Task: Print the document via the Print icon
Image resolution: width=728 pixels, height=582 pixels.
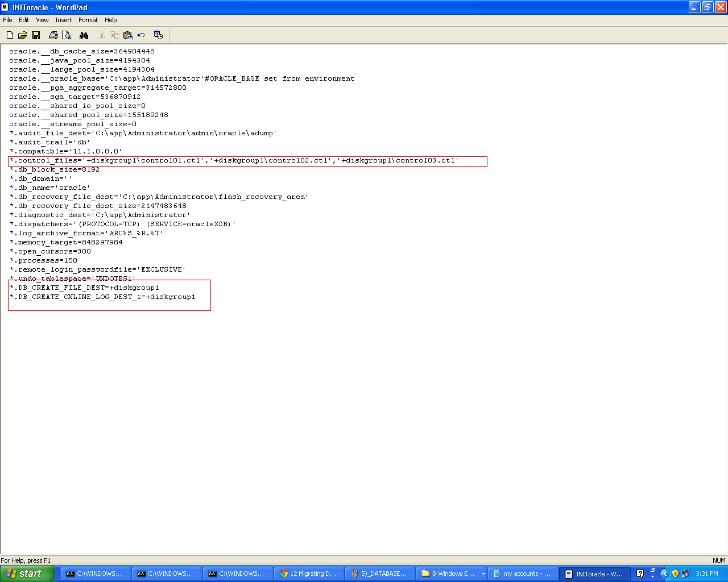Action: click(52, 35)
